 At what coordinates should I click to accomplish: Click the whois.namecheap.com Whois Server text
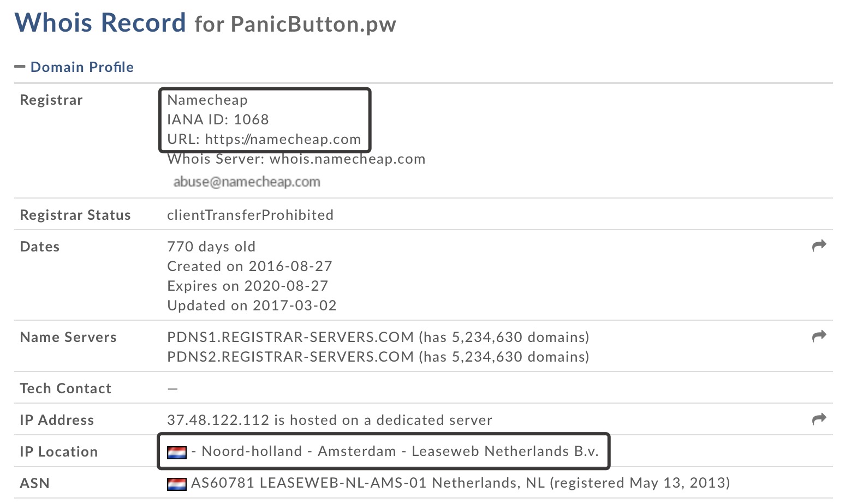point(347,159)
